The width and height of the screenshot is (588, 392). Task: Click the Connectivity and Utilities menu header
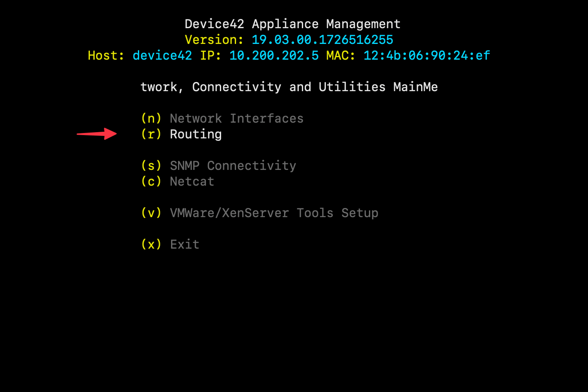click(289, 87)
